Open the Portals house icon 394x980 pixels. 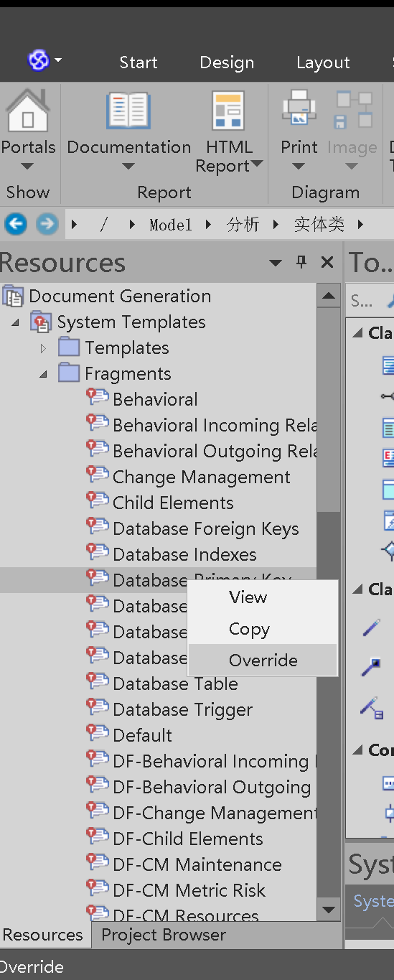(x=27, y=111)
